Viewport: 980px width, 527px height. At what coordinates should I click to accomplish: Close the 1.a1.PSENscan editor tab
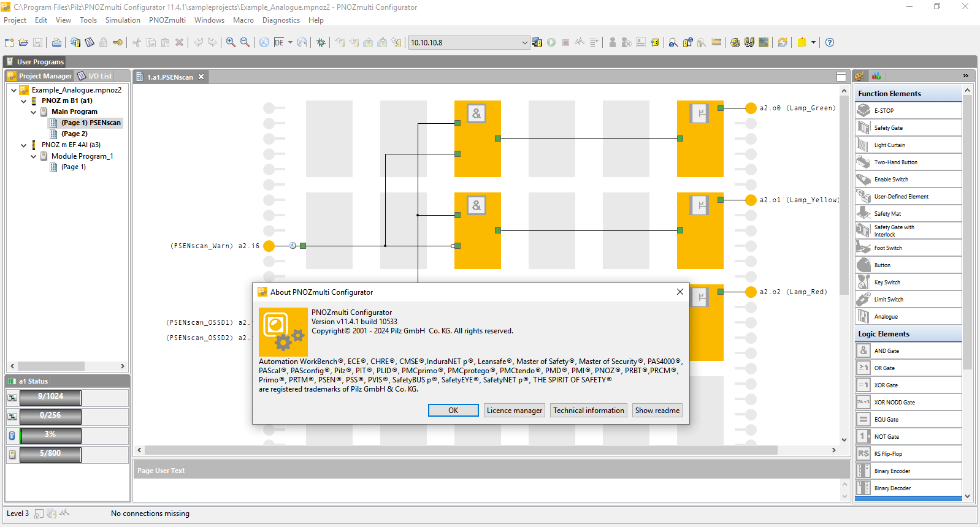(x=201, y=77)
